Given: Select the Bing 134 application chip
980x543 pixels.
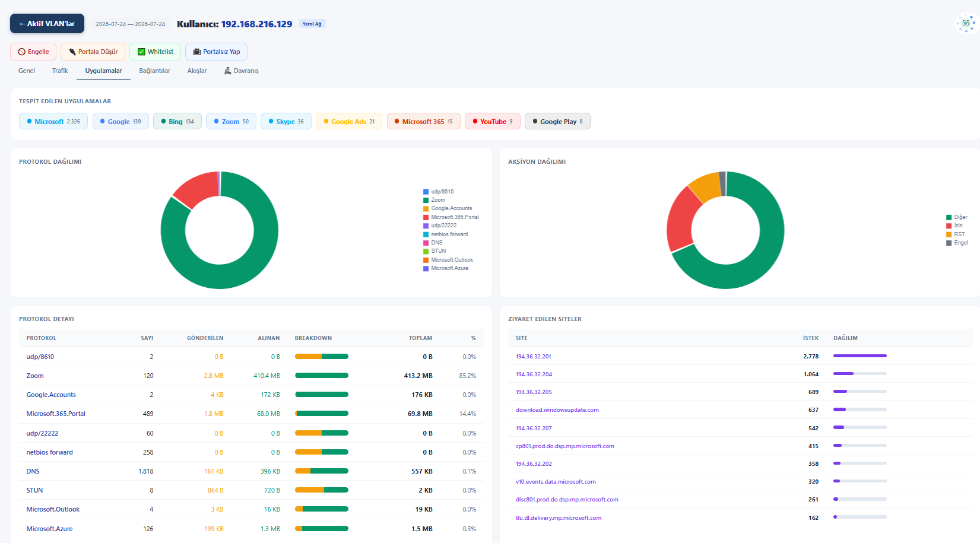Looking at the screenshot, I should click(x=177, y=121).
